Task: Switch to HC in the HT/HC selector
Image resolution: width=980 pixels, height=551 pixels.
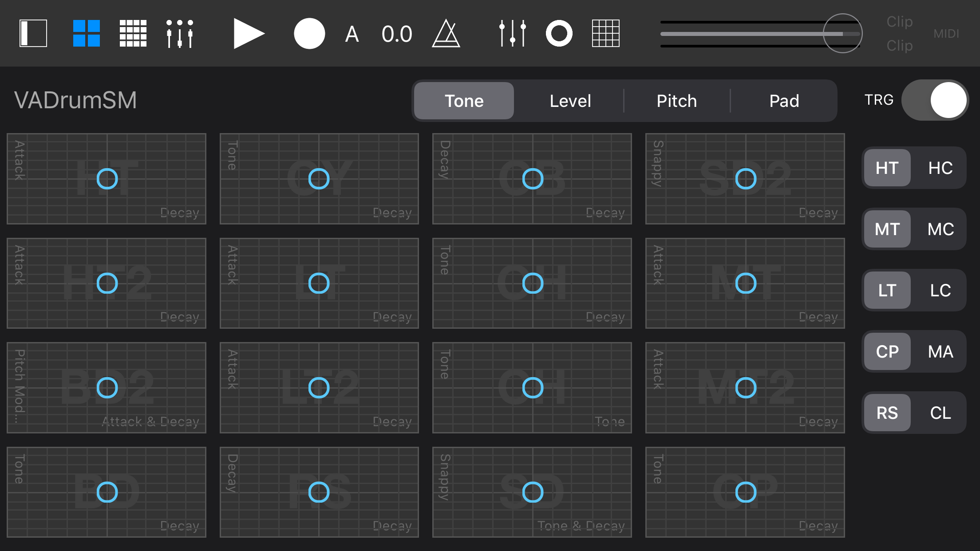Action: tap(940, 168)
